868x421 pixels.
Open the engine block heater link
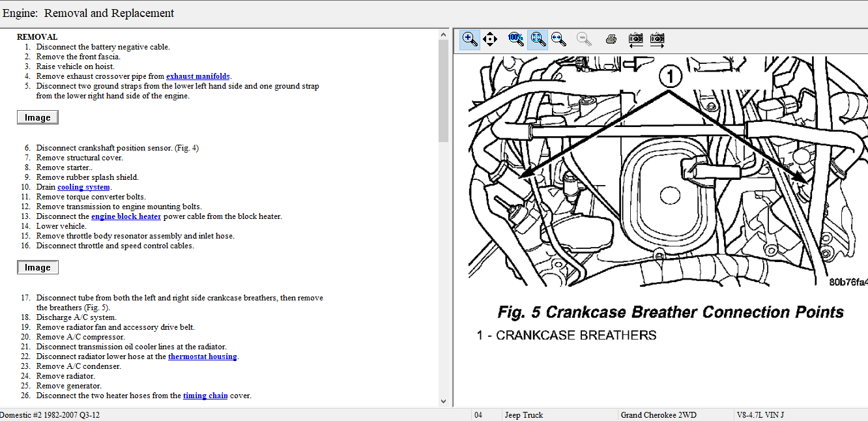coord(126,216)
